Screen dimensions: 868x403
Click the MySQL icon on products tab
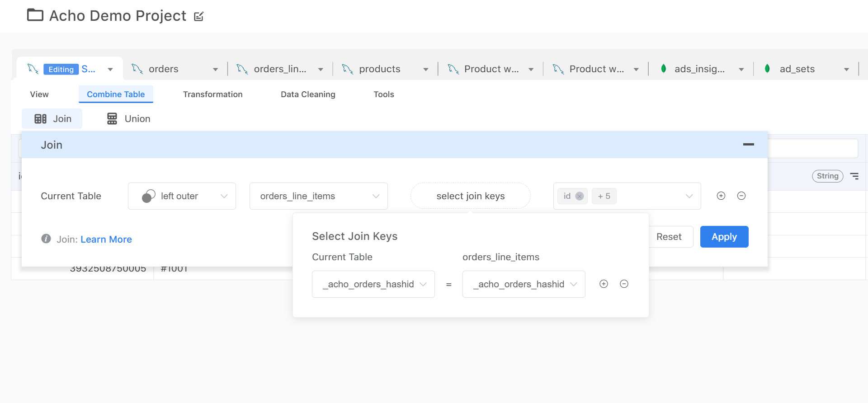pyautogui.click(x=347, y=69)
